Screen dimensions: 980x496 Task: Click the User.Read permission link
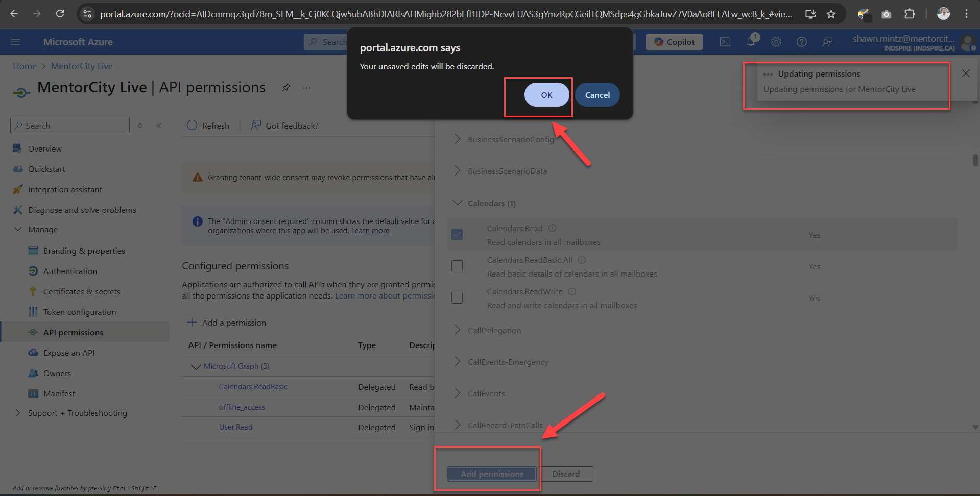(x=235, y=427)
